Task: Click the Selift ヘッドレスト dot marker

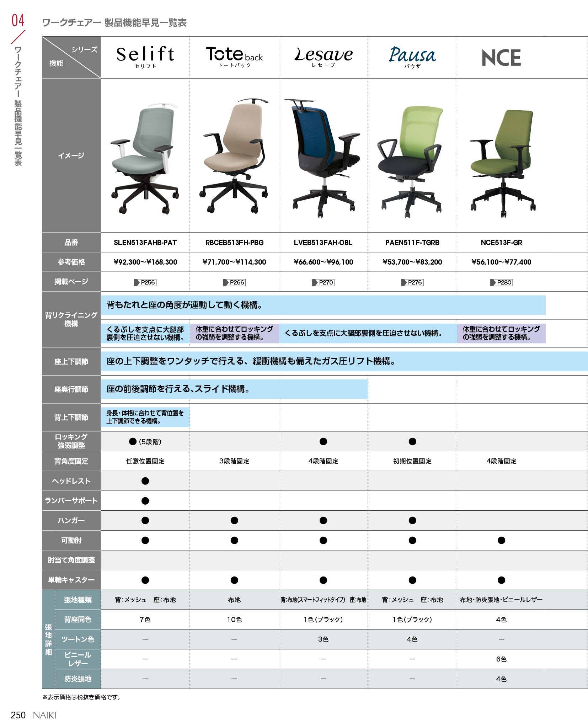Action: point(145,481)
